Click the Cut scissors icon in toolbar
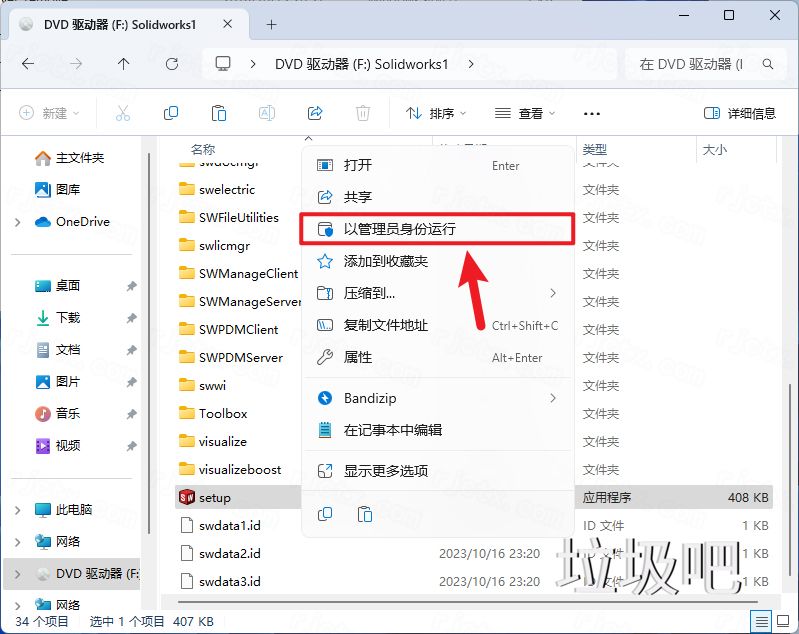 click(x=123, y=113)
